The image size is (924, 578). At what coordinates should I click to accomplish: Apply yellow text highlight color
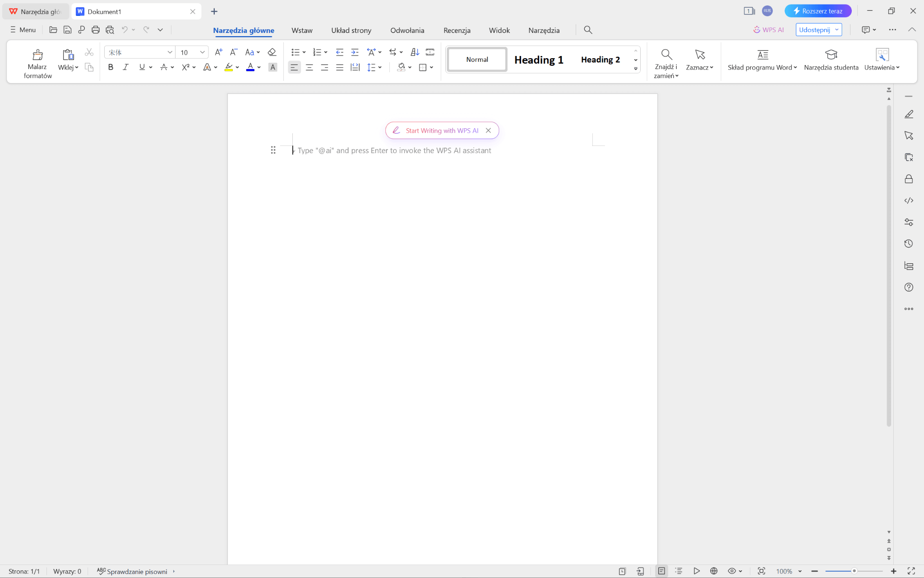(228, 67)
